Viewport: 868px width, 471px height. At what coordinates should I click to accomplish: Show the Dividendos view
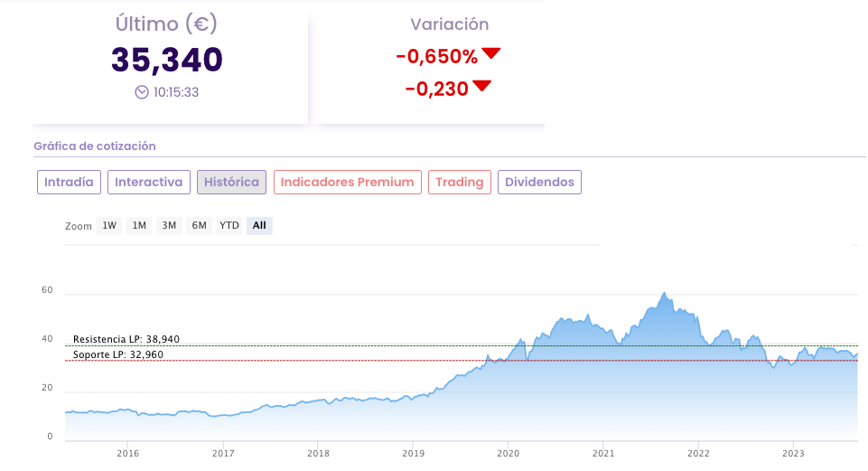click(x=539, y=182)
